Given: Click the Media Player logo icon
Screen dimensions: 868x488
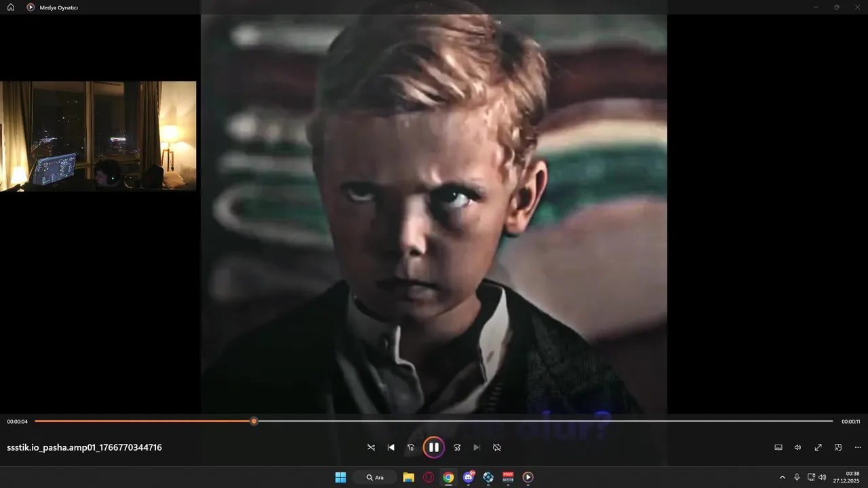Looking at the screenshot, I should [31, 7].
